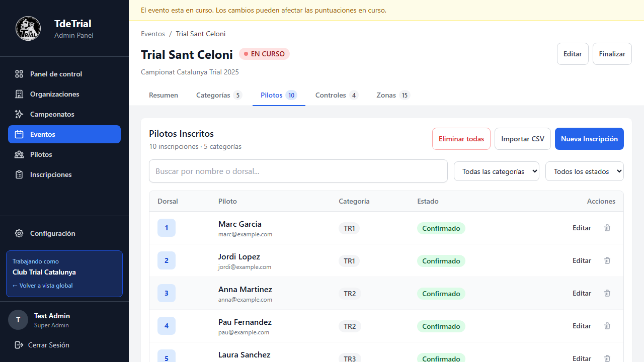This screenshot has height=362, width=644.
Task: Follow the Volver a vista global link
Action: 43,286
